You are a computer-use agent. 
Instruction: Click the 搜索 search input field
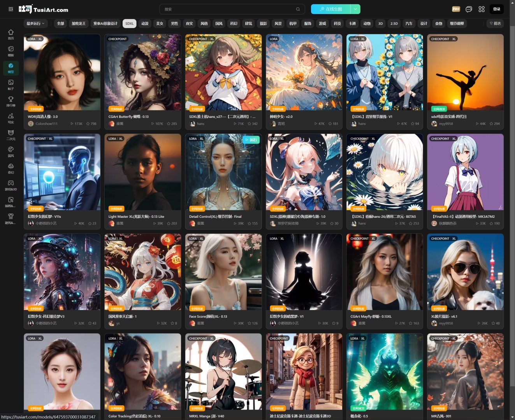pos(230,9)
